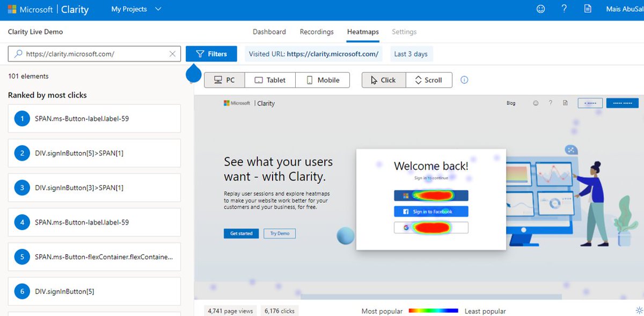Click the Visited URL filter chip

click(x=314, y=54)
